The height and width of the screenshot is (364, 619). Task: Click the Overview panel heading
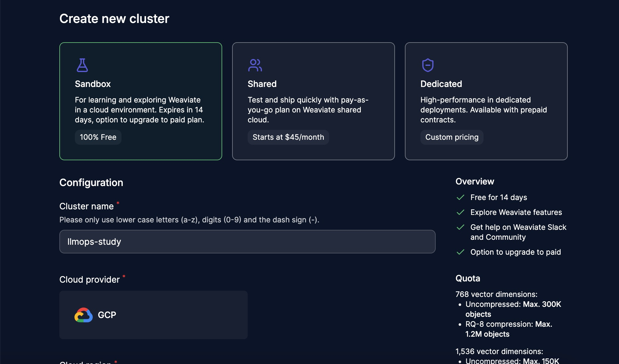[x=475, y=182]
